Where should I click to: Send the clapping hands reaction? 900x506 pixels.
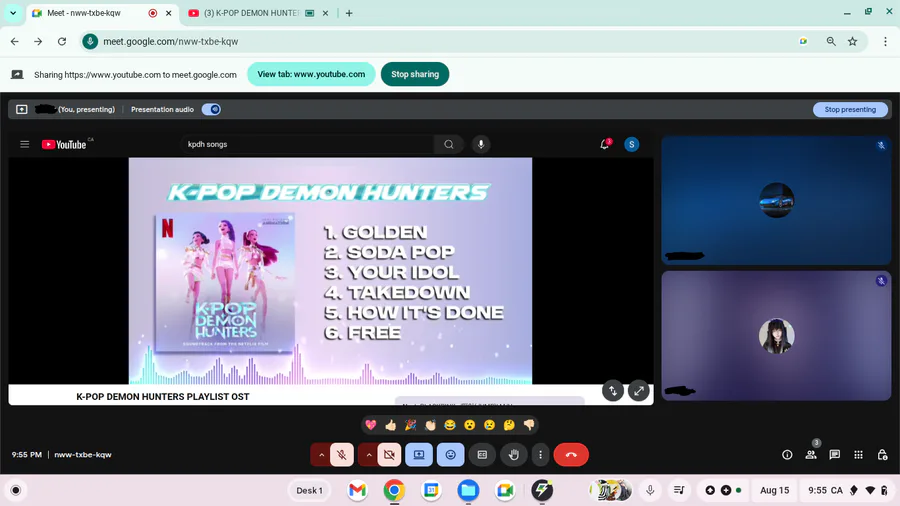pyautogui.click(x=430, y=425)
